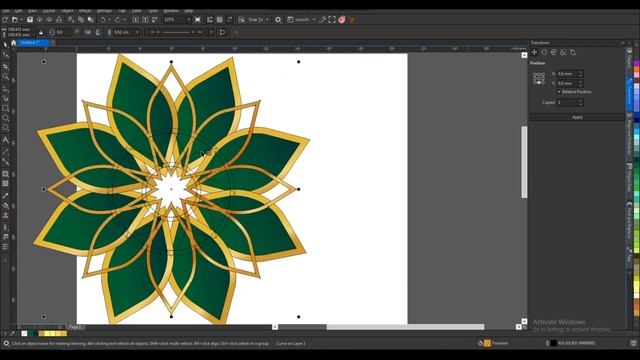Select the Zoom magnifier tool

click(x=5, y=76)
